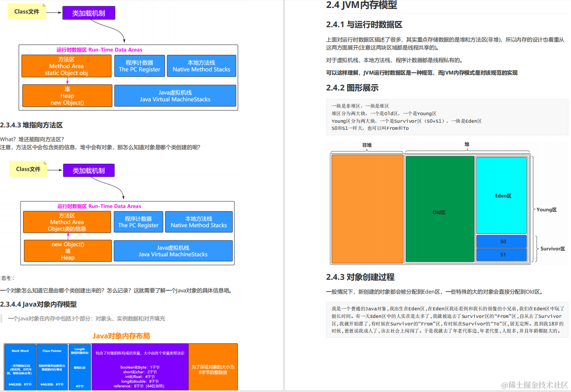Select the "堆 Heap new Object()" orange block
The image size is (571, 392).
[x=66, y=95]
